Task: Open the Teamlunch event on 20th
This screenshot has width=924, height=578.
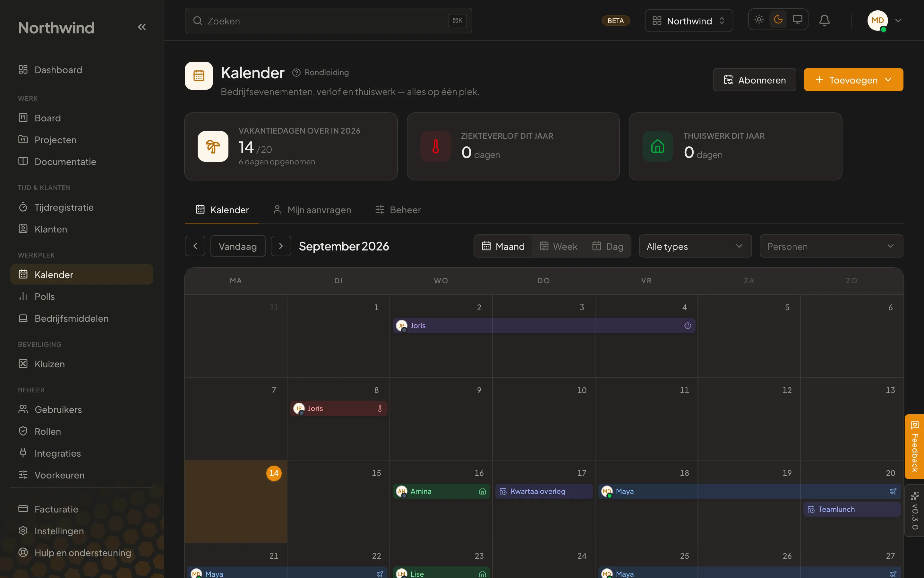Action: point(852,510)
